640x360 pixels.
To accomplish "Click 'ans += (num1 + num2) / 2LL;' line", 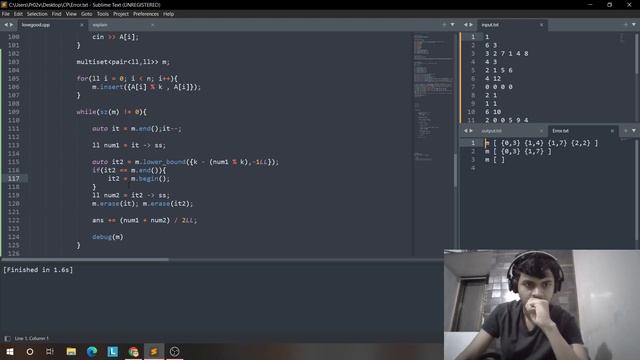I will pos(144,220).
